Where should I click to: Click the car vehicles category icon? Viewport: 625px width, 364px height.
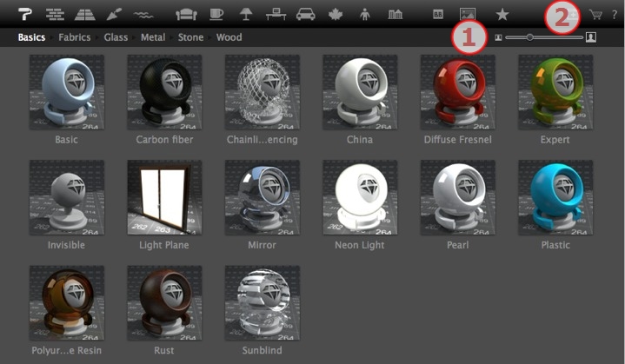[x=305, y=14]
